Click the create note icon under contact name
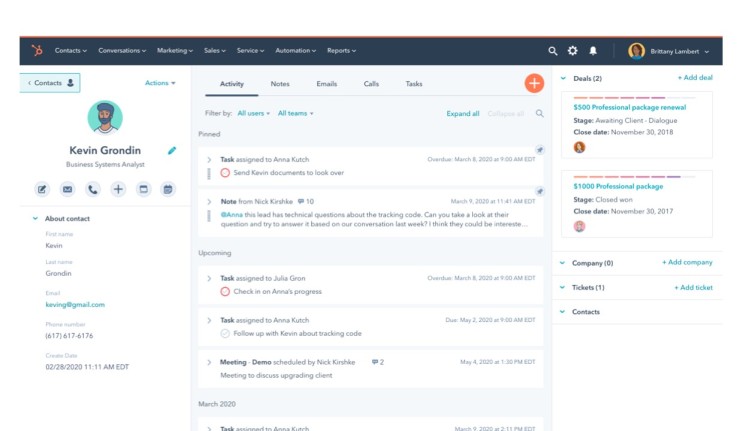This screenshot has width=740, height=431. click(x=43, y=188)
